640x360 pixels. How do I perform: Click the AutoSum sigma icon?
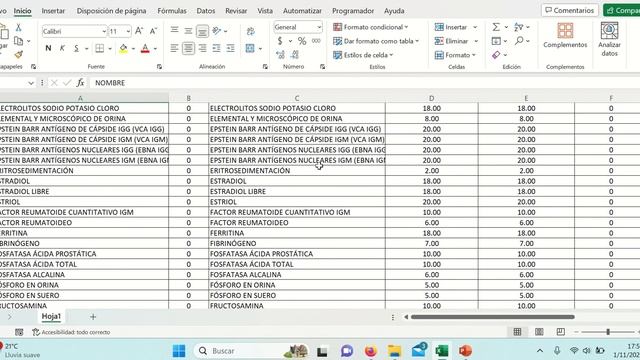496,27
